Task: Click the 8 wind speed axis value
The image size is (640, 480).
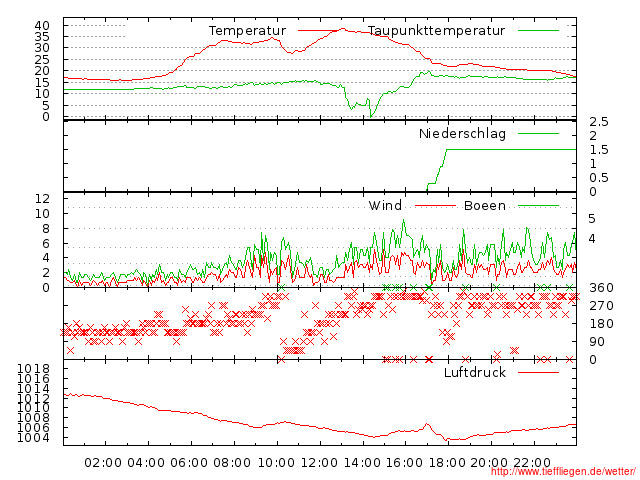Action: pos(46,229)
